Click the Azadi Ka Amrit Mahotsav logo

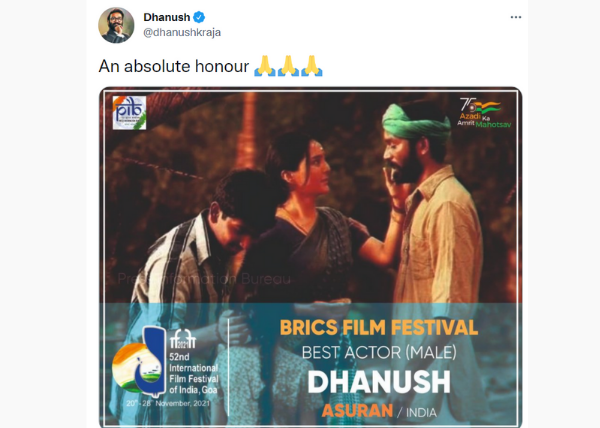484,113
